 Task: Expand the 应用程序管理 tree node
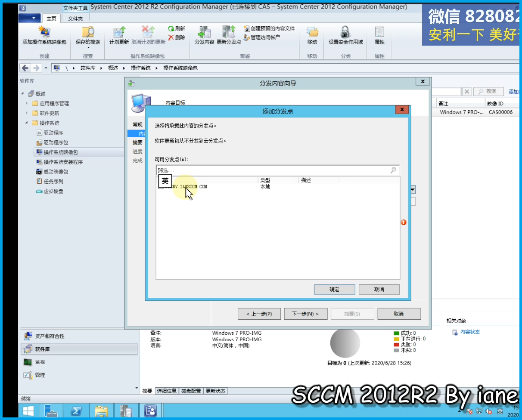[27, 103]
